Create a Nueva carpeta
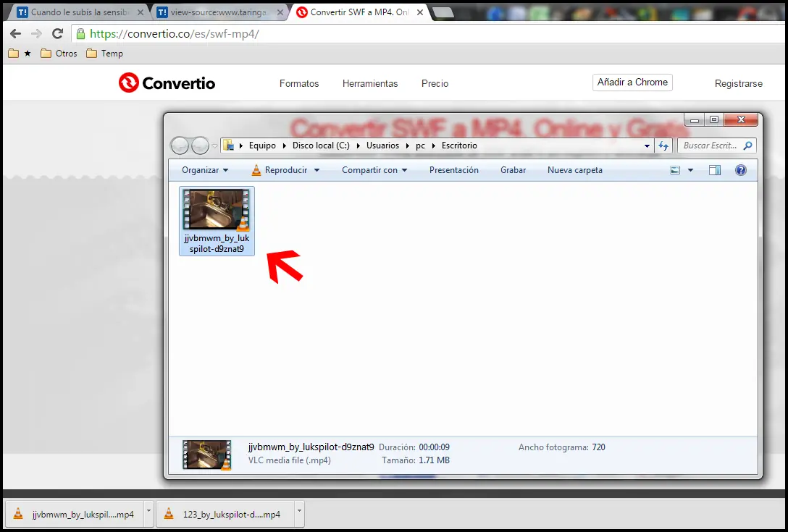This screenshot has width=788, height=532. point(575,170)
